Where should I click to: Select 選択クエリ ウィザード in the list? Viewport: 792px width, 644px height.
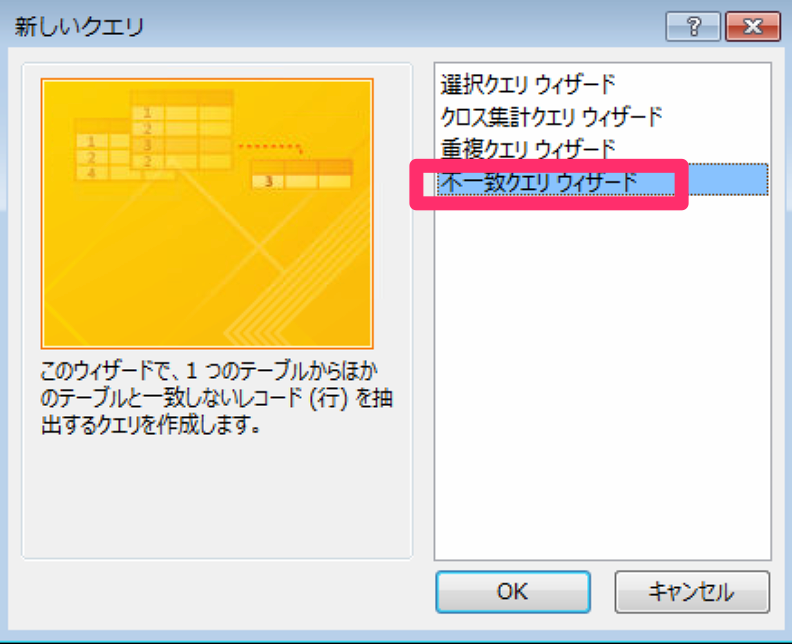pyautogui.click(x=528, y=84)
